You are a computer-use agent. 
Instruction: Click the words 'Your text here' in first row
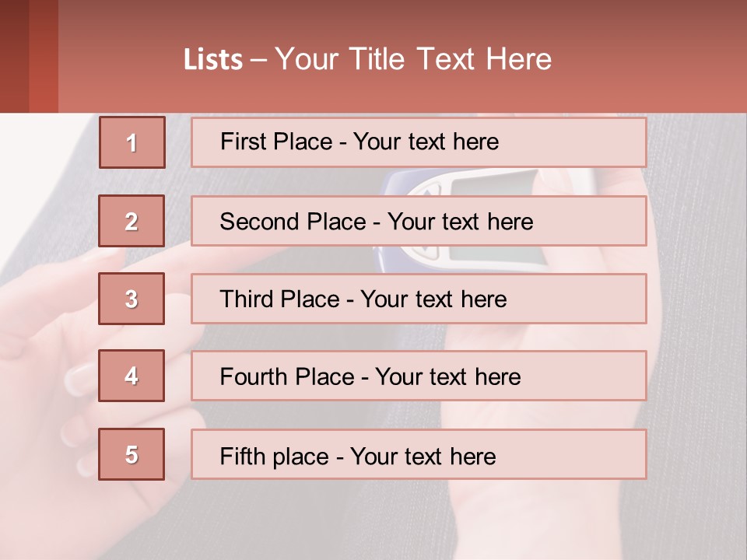426,142
